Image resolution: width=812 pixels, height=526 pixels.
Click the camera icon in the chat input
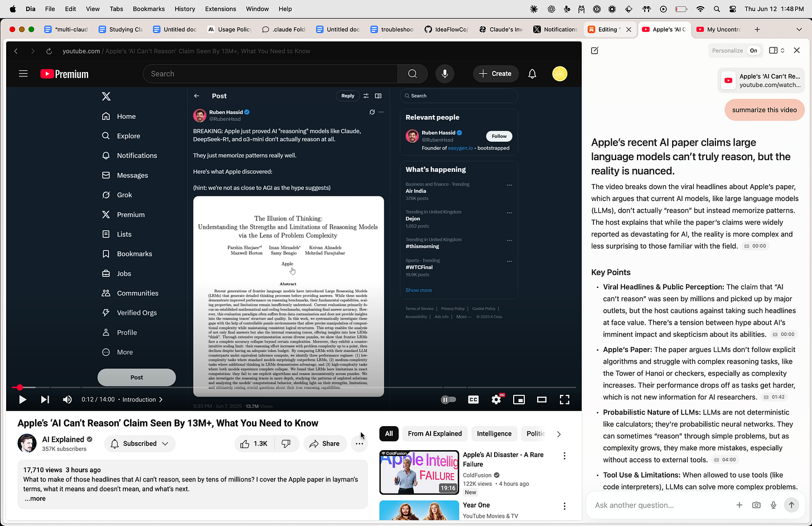point(756,505)
